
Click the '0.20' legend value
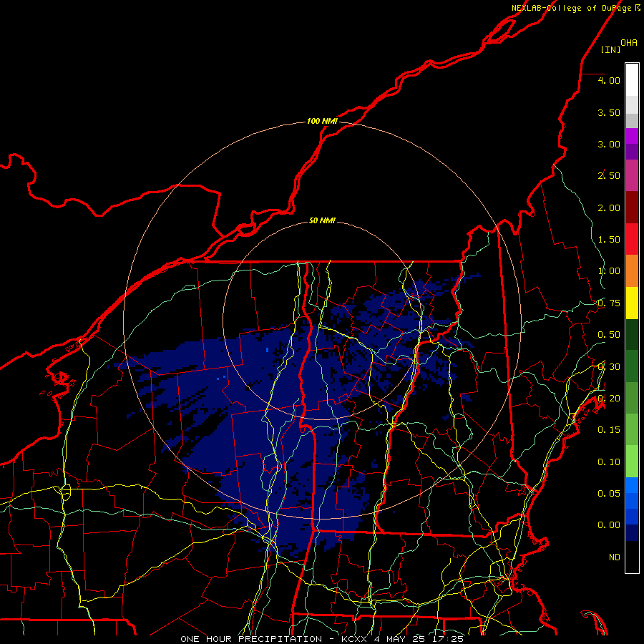coord(609,398)
